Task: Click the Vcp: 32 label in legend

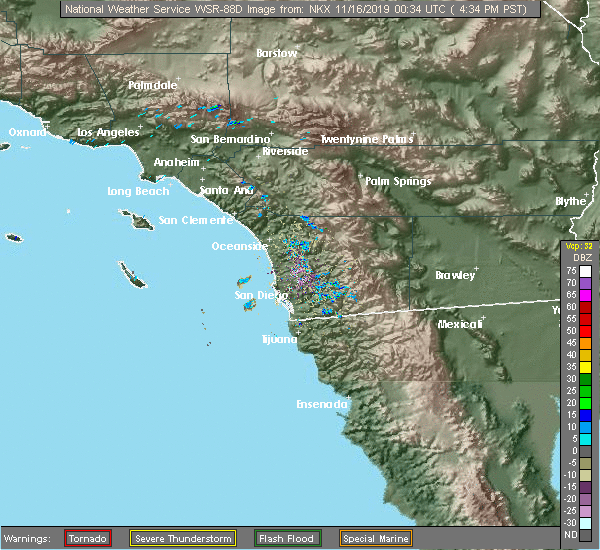Action: point(579,246)
